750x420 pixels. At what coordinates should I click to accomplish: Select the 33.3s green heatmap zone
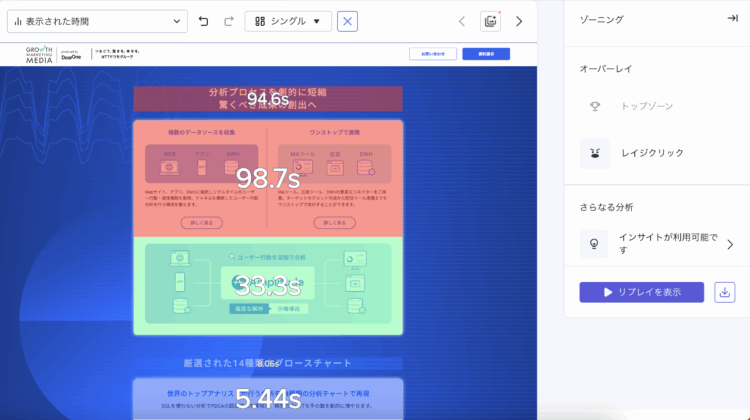click(x=267, y=285)
